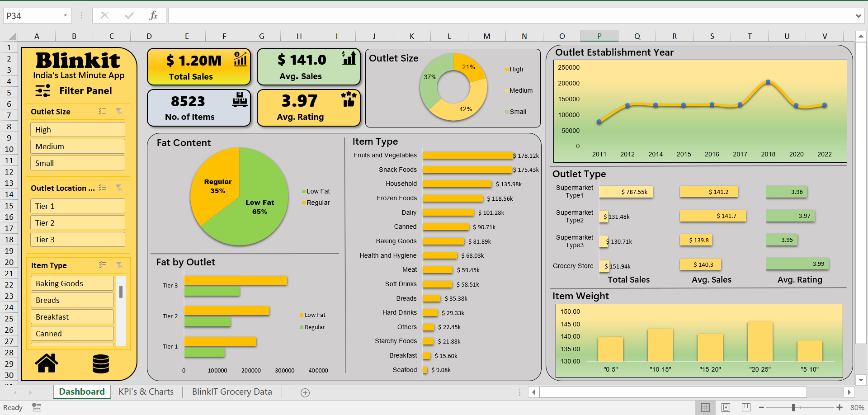Add a new sheet with plus icon
This screenshot has height=415, width=868.
point(305,393)
